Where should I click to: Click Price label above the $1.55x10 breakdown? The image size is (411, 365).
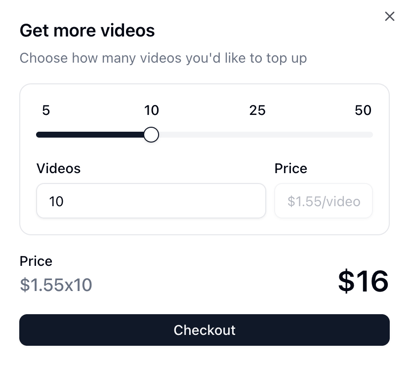coord(36,261)
